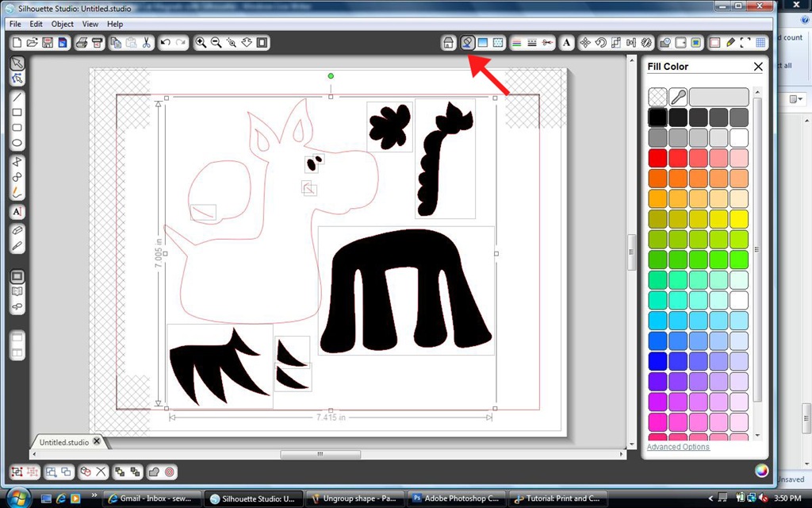Select the transparent no-fill swatch
The height and width of the screenshot is (508, 812).
pyautogui.click(x=657, y=97)
